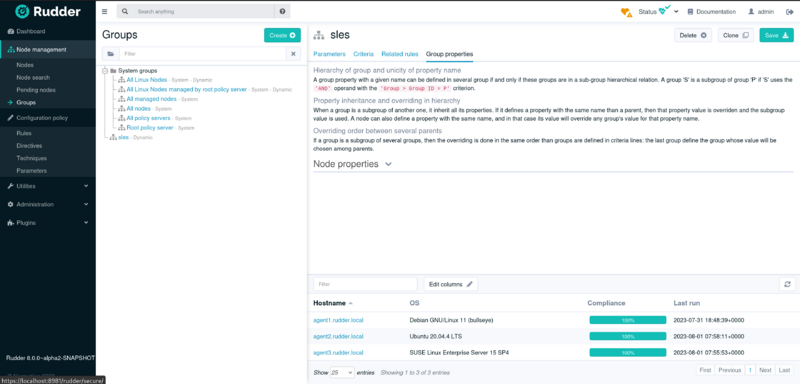Click agent1 compliance bar

[628, 320]
